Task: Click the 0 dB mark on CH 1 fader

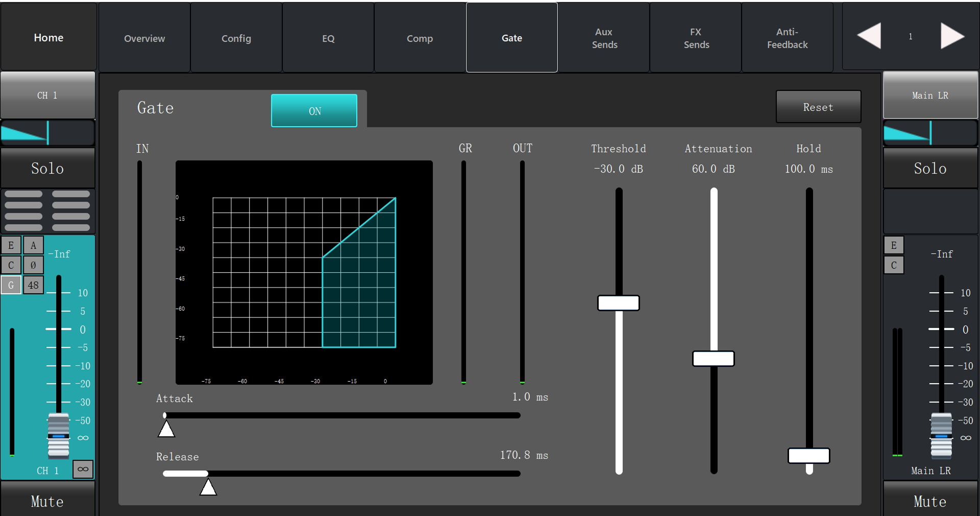Action: tap(83, 330)
